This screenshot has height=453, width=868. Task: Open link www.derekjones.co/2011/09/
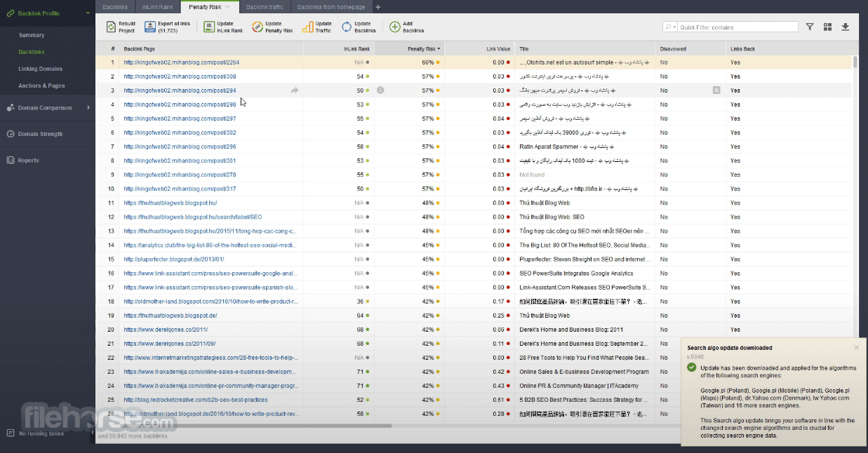click(170, 344)
